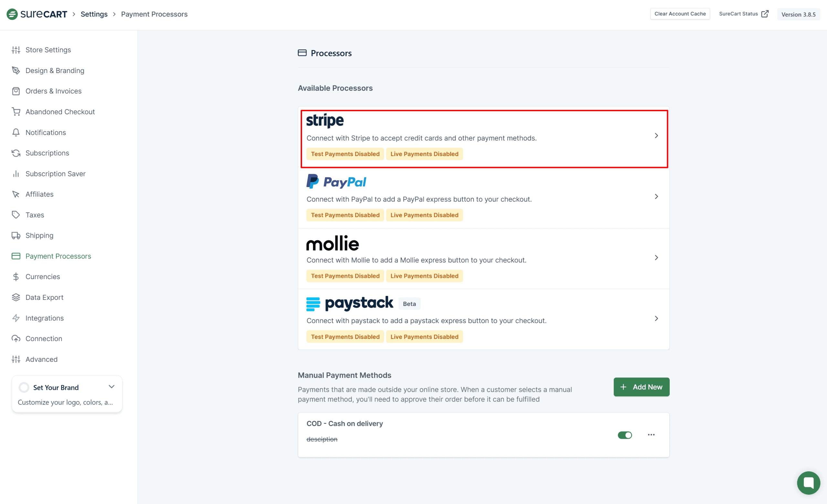Toggle the Set Your Brand circle

24,388
